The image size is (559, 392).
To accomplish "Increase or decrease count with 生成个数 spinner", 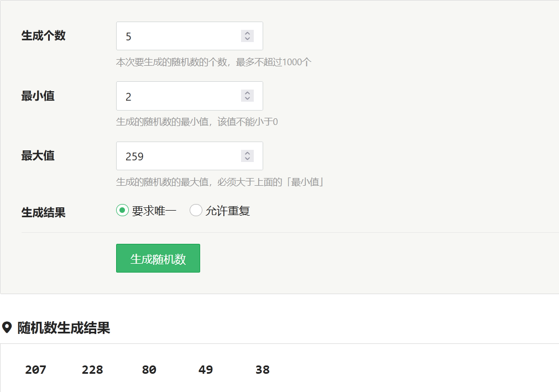I will tap(247, 36).
